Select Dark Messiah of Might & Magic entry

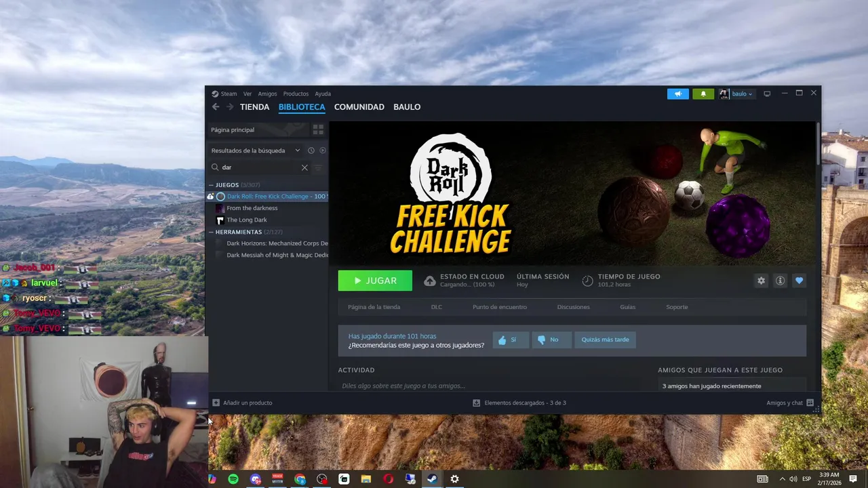coord(267,256)
